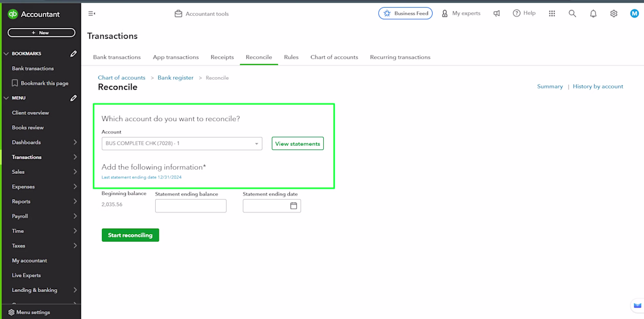Open the profile avatar M
The width and height of the screenshot is (644, 319).
click(x=635, y=13)
